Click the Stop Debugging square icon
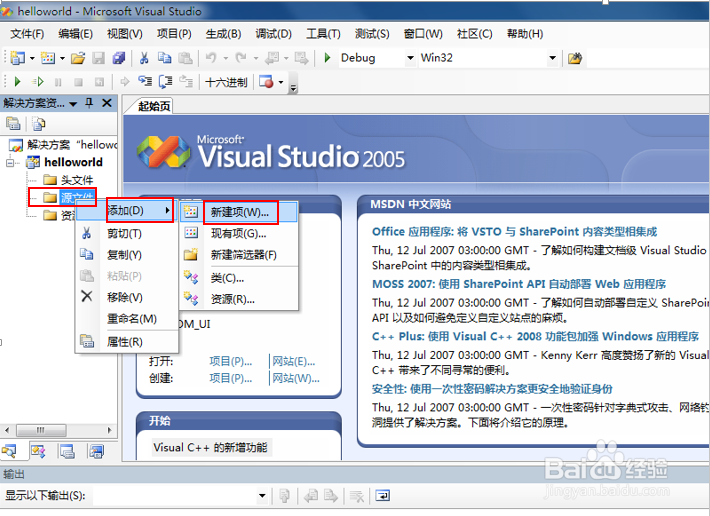Viewport: 710px width, 516px height. click(78, 82)
